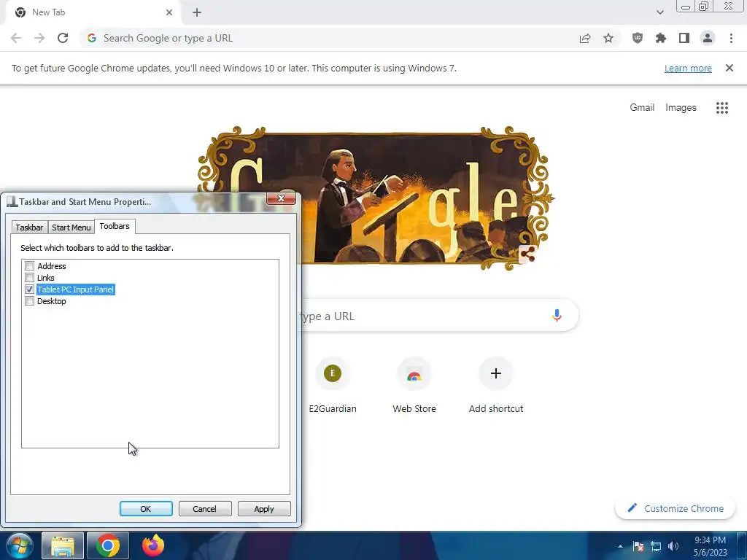Screen dimensions: 747x560
Task: Reload the page with refresh icon
Action: 63,38
